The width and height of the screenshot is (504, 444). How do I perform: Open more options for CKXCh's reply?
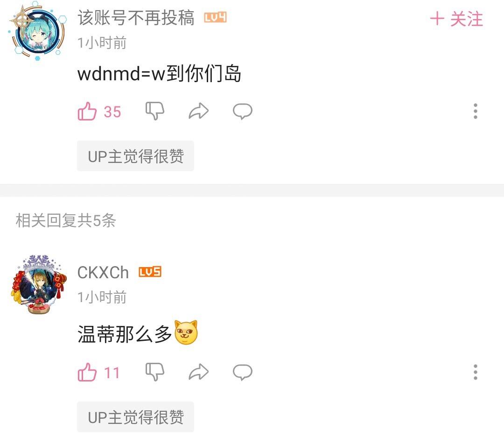pyautogui.click(x=476, y=372)
